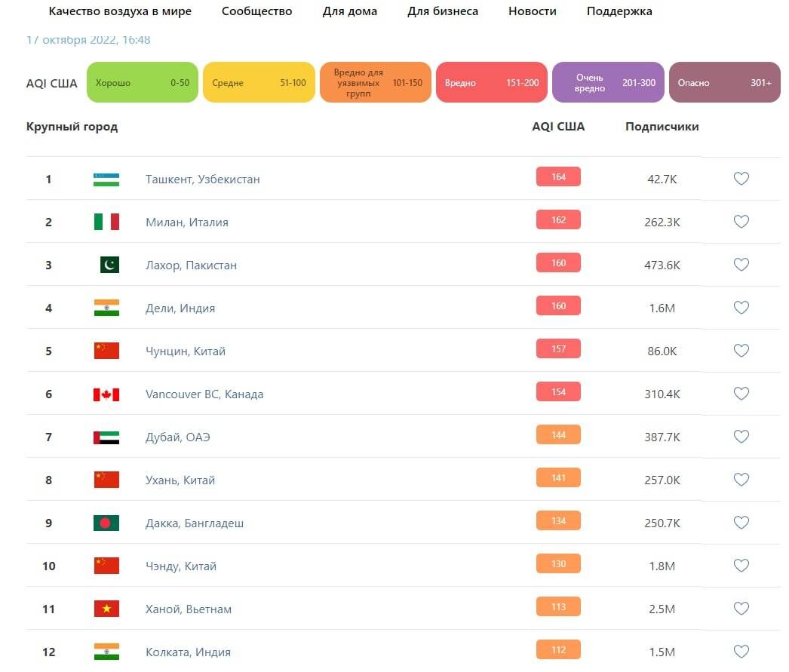Screen dimensions: 789x672
Task: Favorite Tashkent with the heart icon
Action: 741,179
